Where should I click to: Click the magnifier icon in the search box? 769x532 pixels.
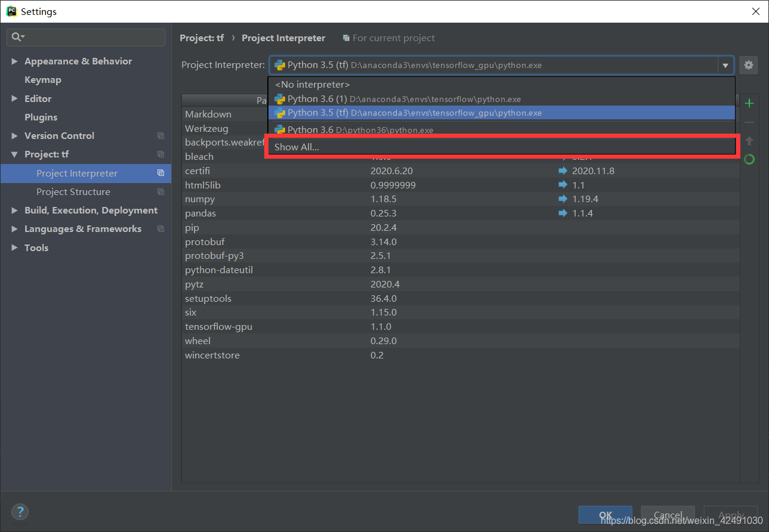16,37
